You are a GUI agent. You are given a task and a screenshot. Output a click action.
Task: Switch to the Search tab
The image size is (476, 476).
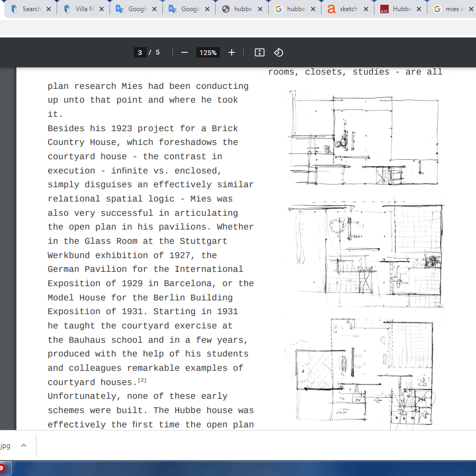30,9
